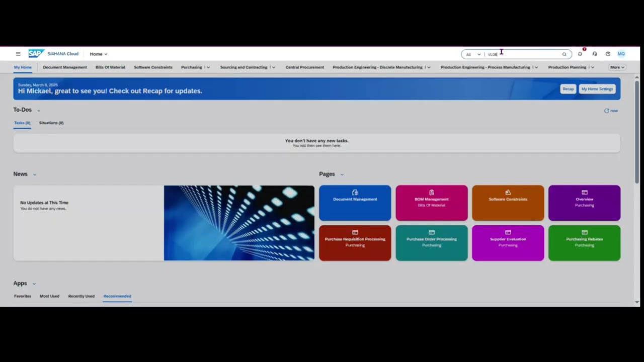
Task: Open the Document Management navigation tab
Action: (65, 67)
